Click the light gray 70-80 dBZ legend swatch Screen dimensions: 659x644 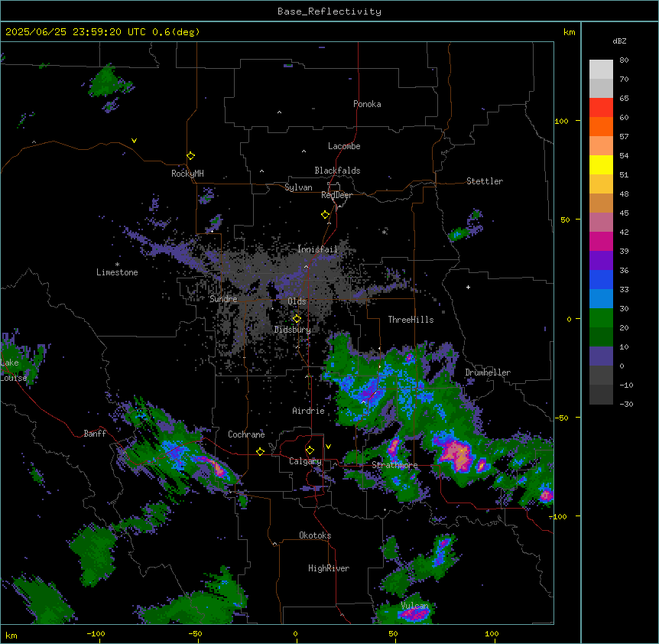click(601, 70)
